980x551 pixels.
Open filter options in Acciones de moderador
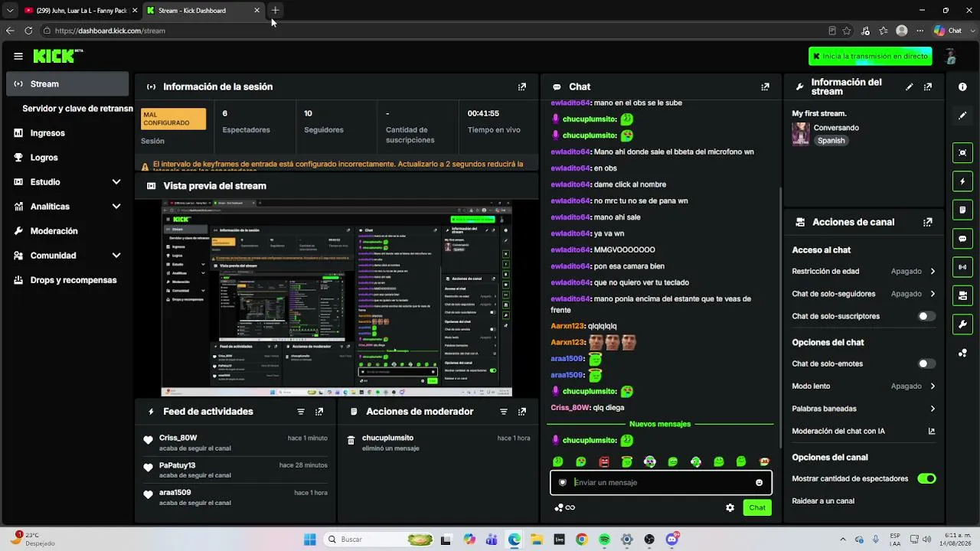[x=504, y=412]
